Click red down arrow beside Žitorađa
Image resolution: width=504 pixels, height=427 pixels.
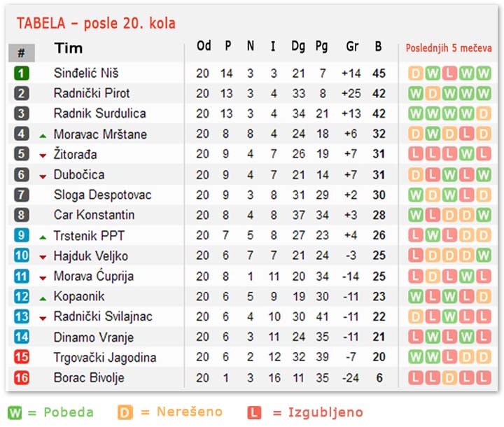point(43,156)
